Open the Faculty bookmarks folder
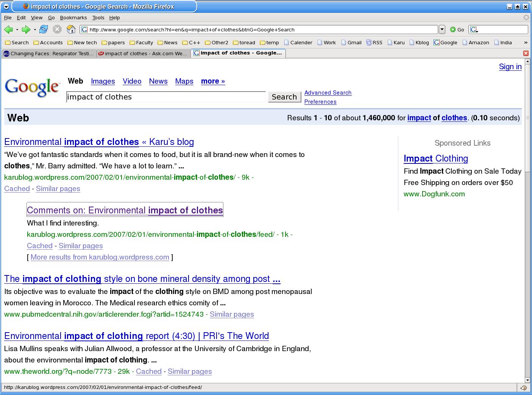 pyautogui.click(x=141, y=42)
